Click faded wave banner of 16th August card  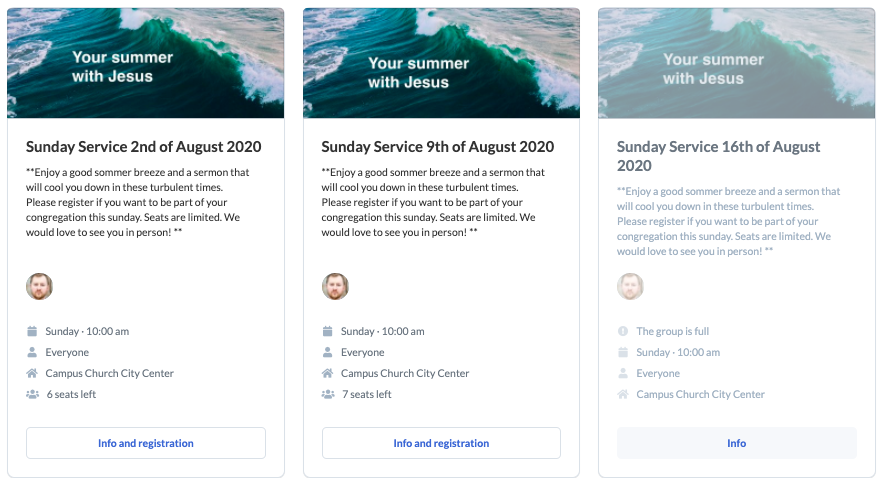pyautogui.click(x=736, y=63)
